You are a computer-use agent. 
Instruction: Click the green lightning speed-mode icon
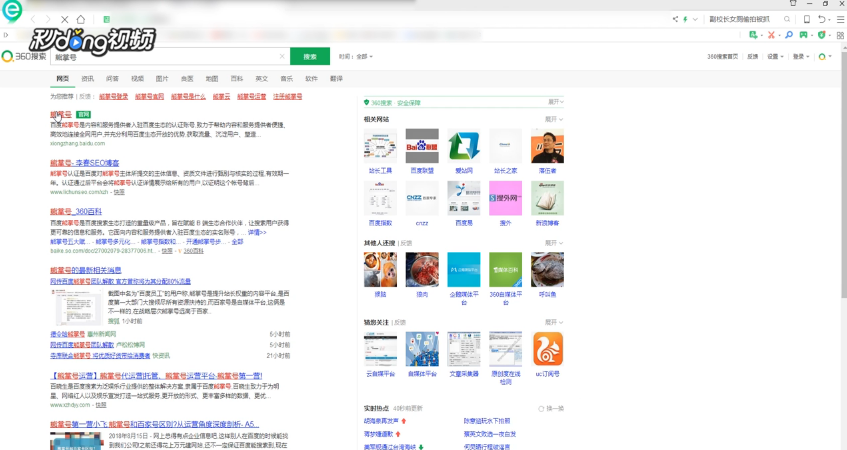click(685, 19)
